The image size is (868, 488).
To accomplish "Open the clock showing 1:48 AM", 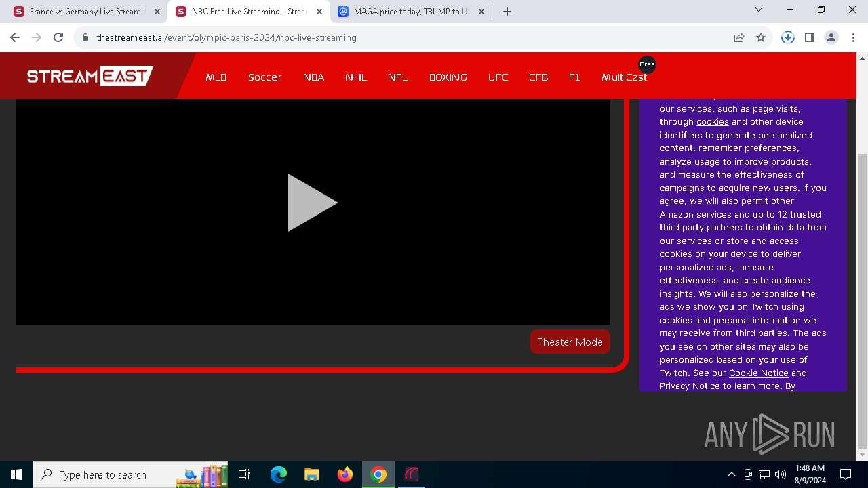I will click(810, 474).
